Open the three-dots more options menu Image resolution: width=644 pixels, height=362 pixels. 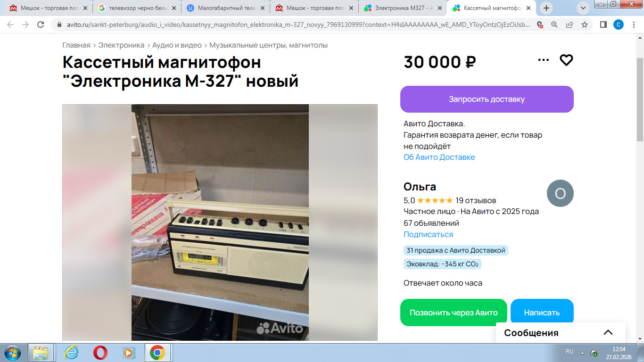click(x=544, y=60)
